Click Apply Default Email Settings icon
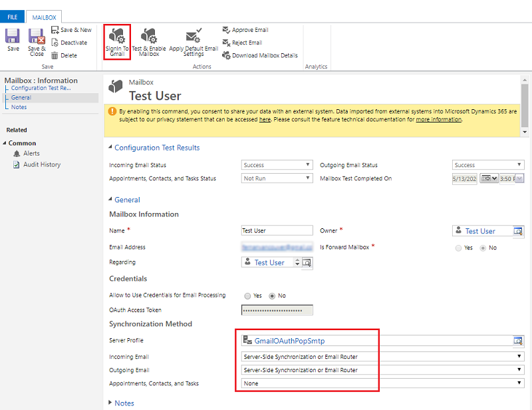532x410 pixels. 194,36
